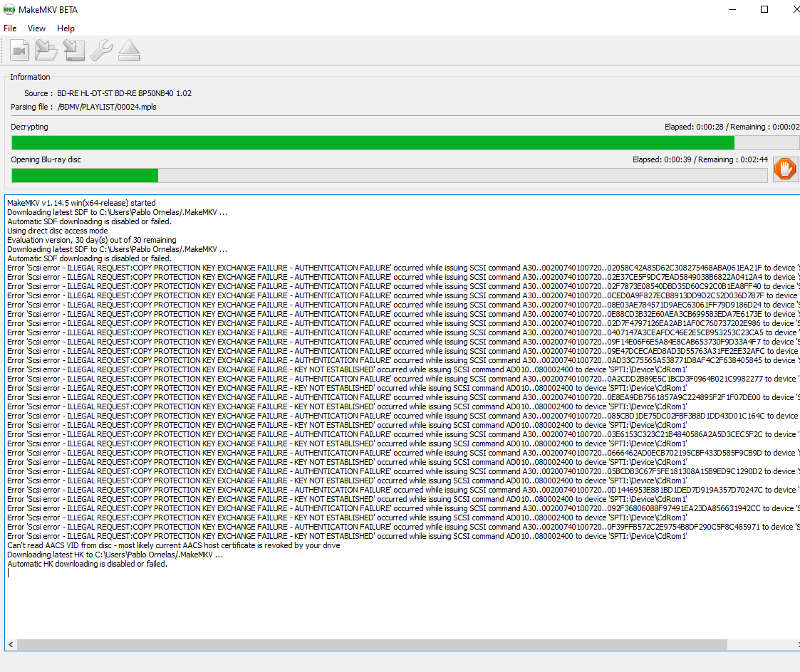Click the backup disc toolbar icon
This screenshot has width=800, height=672.
pos(74,51)
